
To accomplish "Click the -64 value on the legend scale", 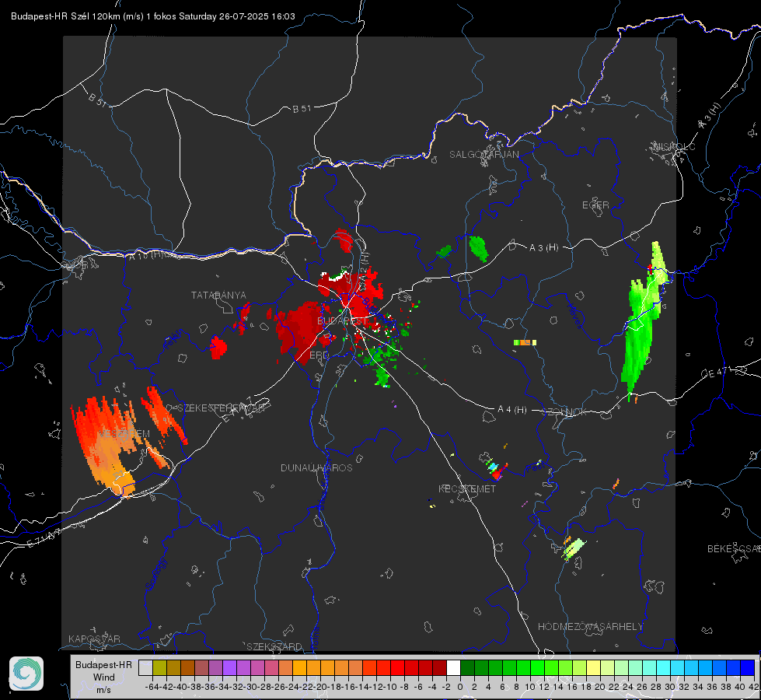I will pos(152,687).
